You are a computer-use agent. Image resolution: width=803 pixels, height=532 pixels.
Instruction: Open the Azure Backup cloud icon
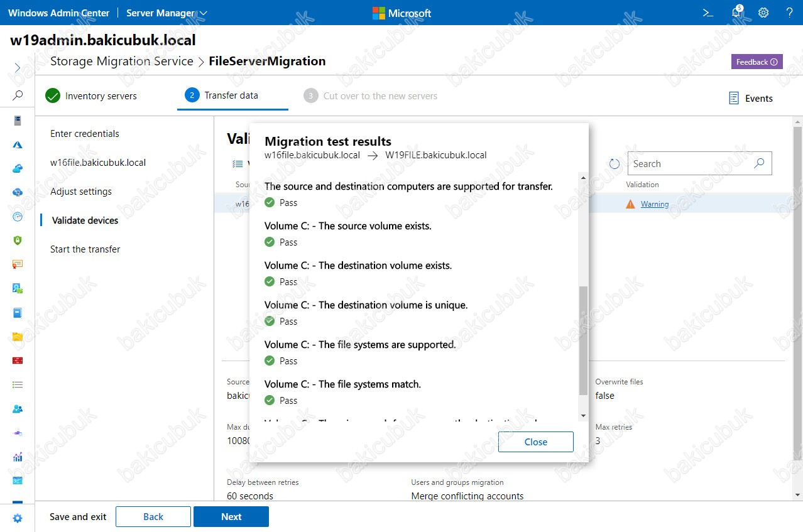(x=18, y=168)
